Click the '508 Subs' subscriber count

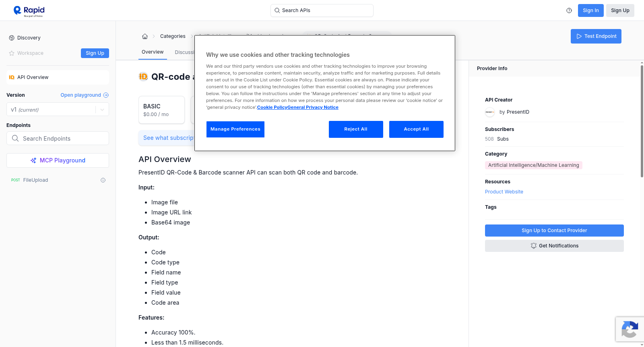pyautogui.click(x=497, y=139)
